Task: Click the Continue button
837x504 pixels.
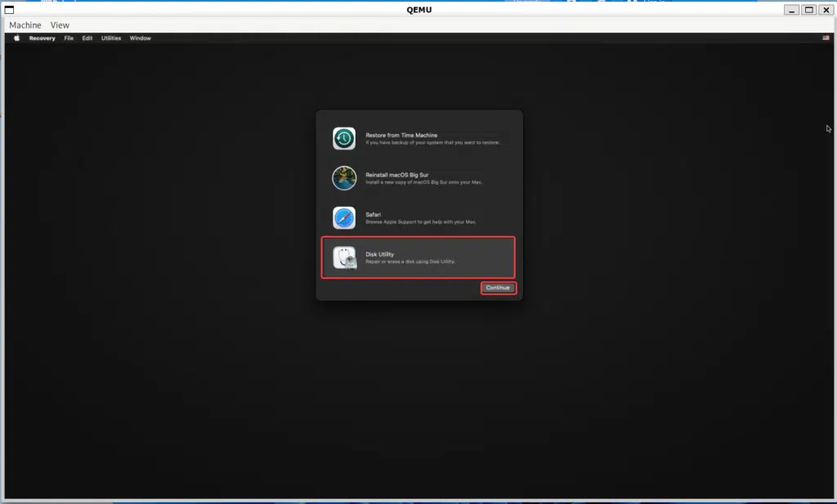Action: pyautogui.click(x=498, y=288)
